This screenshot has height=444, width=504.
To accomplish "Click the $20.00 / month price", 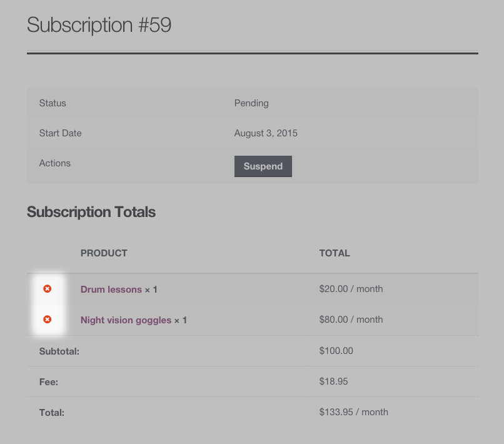I will pyautogui.click(x=351, y=289).
